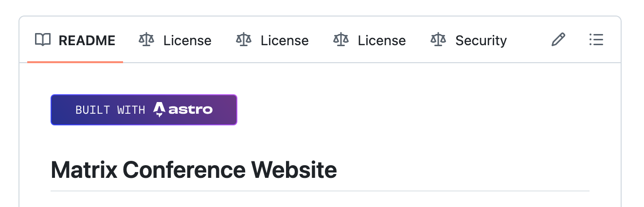Click the word 'Conference' in the heading
The width and height of the screenshot is (644, 207).
(x=184, y=170)
